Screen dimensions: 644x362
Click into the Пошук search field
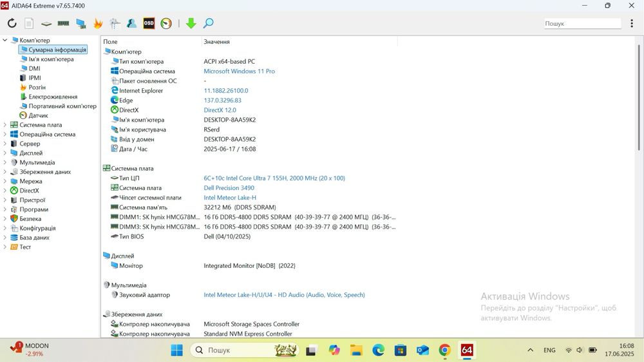coord(582,23)
